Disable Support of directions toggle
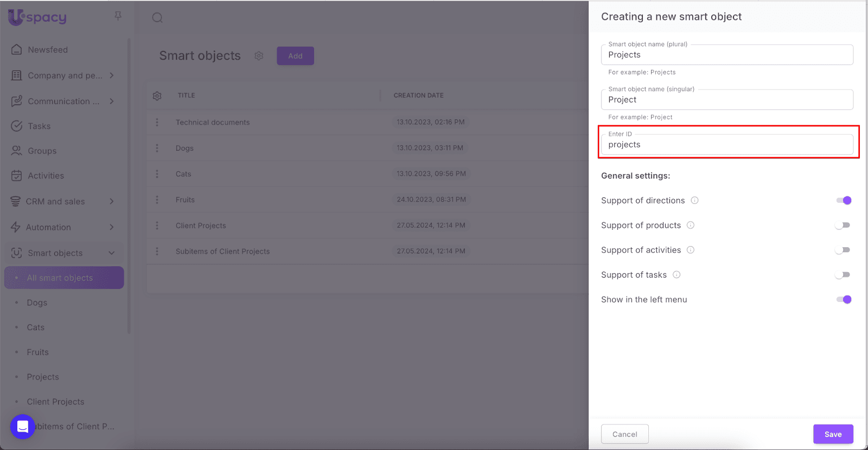The width and height of the screenshot is (868, 450). 844,201
